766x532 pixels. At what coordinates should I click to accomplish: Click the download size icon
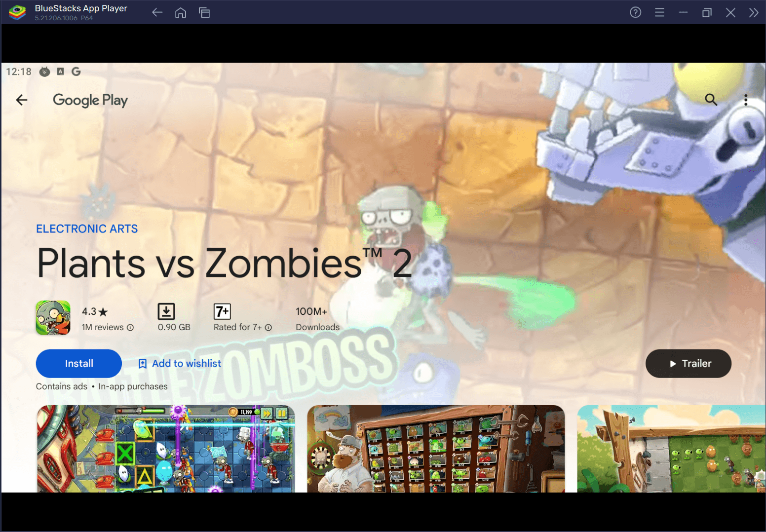[x=166, y=311]
